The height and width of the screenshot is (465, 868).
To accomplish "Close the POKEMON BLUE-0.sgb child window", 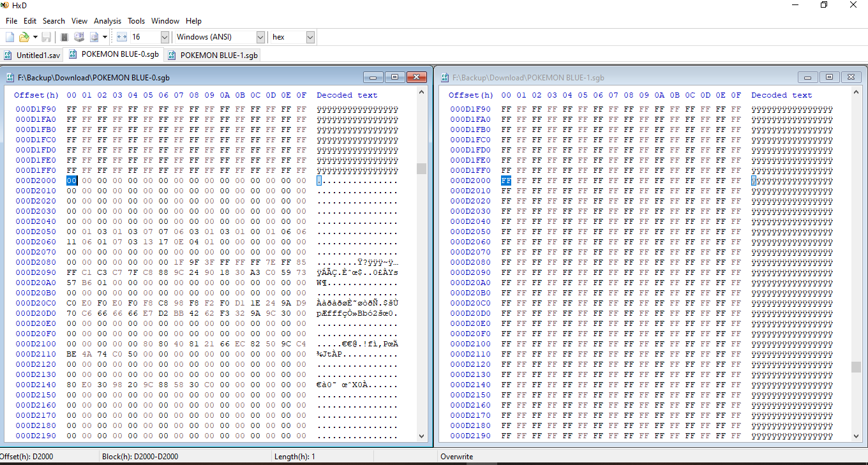I will 417,77.
